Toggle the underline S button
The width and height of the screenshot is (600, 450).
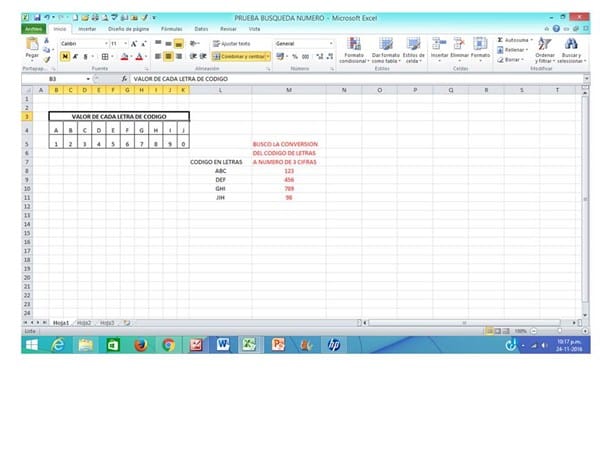[x=85, y=57]
